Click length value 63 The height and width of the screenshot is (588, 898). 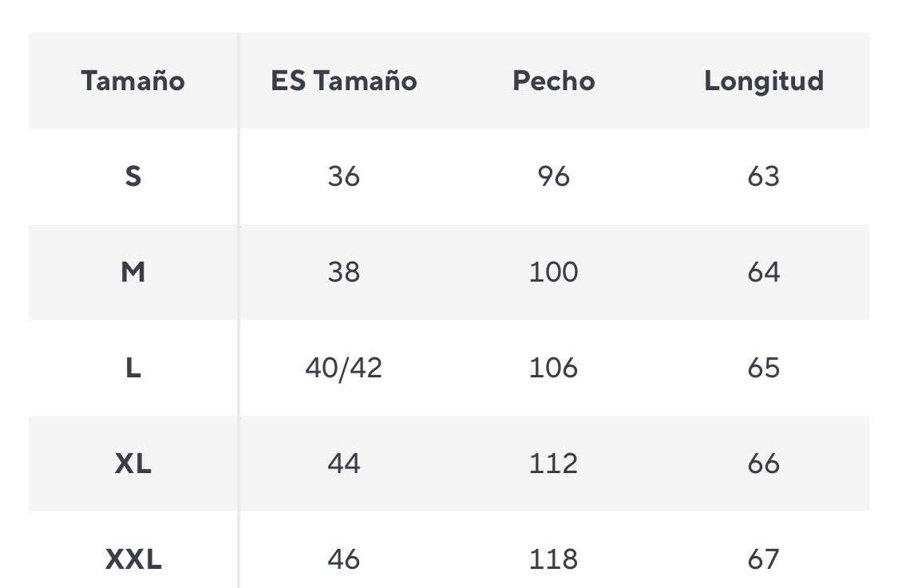coord(763,176)
